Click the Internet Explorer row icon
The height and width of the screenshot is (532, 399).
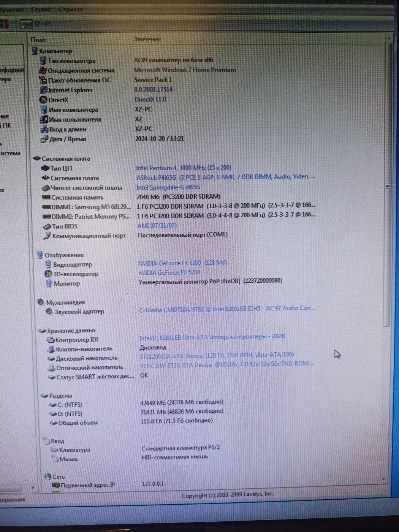tap(44, 90)
